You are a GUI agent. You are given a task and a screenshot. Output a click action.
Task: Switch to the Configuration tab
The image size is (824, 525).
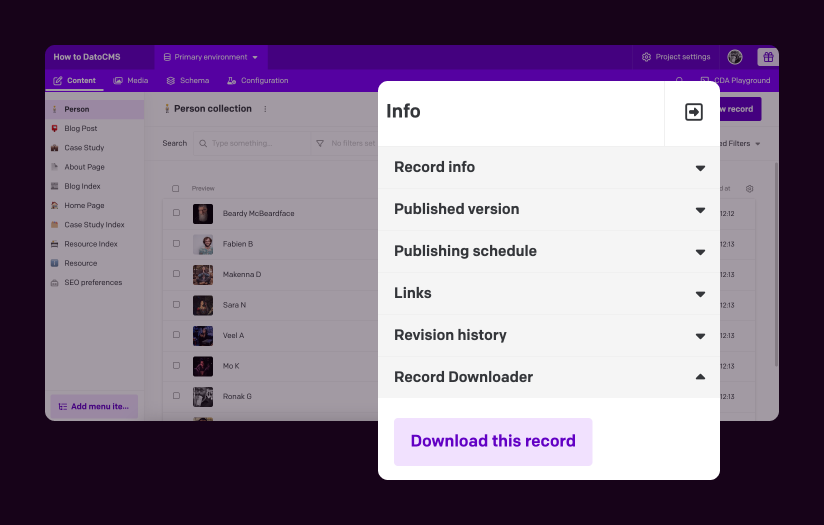[x=258, y=80]
